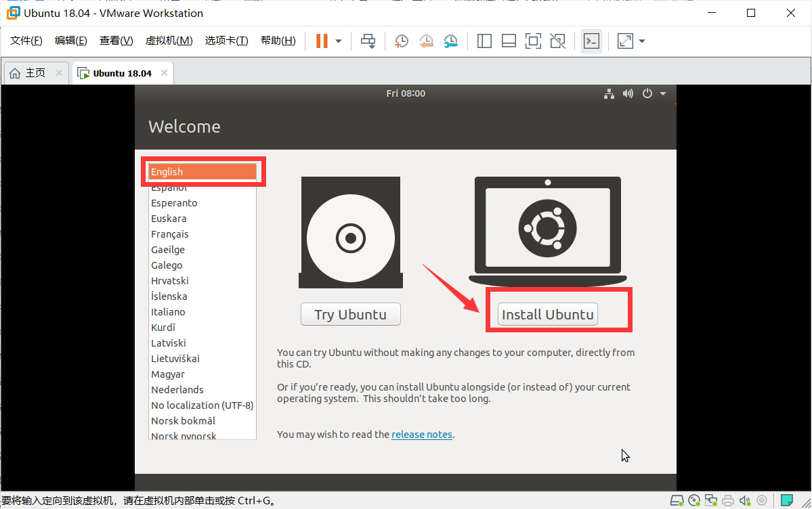Image resolution: width=812 pixels, height=509 pixels.
Task: Select Lietuviškai language
Action: [x=202, y=358]
